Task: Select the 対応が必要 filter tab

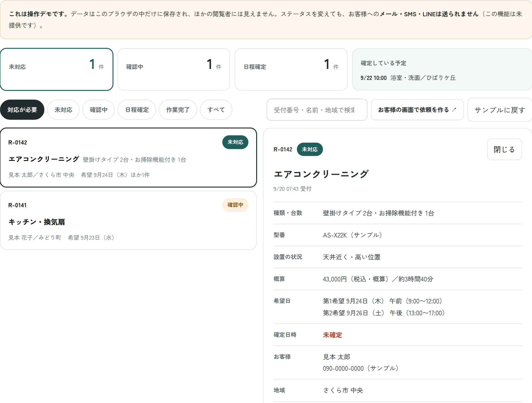Action: (22, 110)
